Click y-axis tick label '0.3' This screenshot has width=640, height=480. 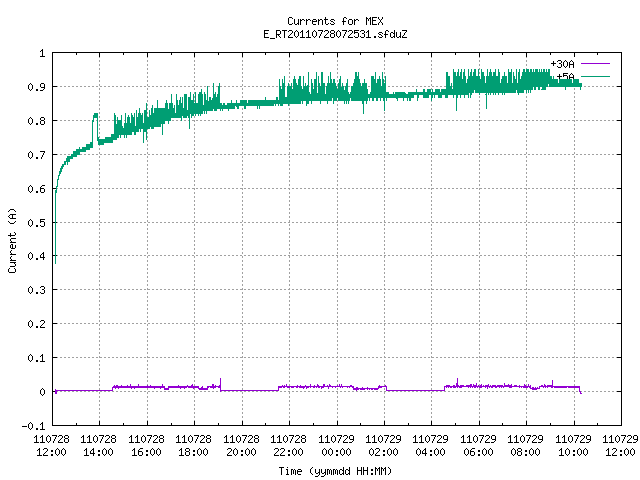pos(36,290)
